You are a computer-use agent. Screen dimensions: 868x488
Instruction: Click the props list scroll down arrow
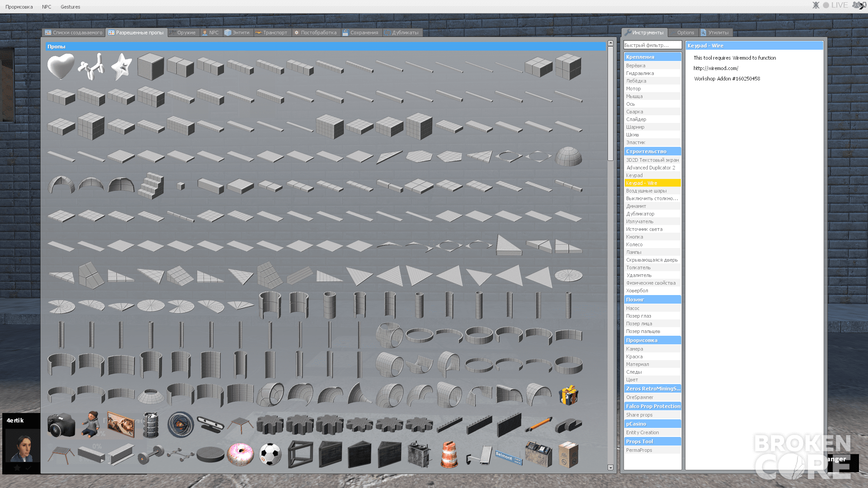pyautogui.click(x=610, y=468)
